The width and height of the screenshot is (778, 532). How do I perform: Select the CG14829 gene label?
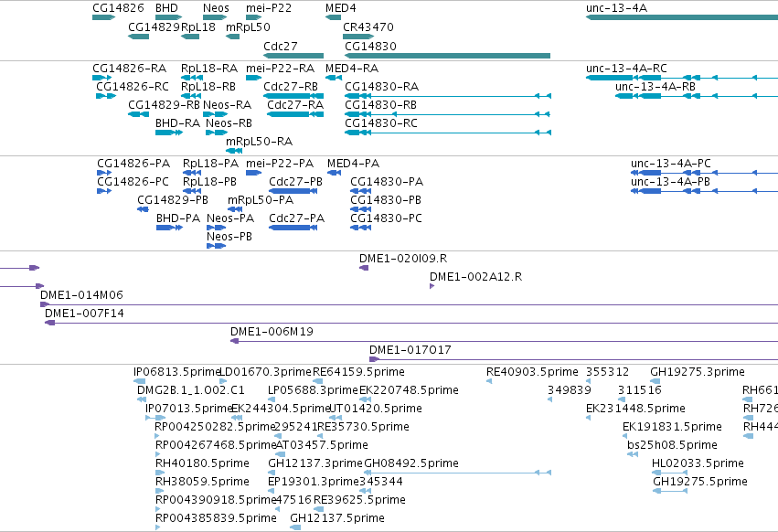pyautogui.click(x=154, y=27)
